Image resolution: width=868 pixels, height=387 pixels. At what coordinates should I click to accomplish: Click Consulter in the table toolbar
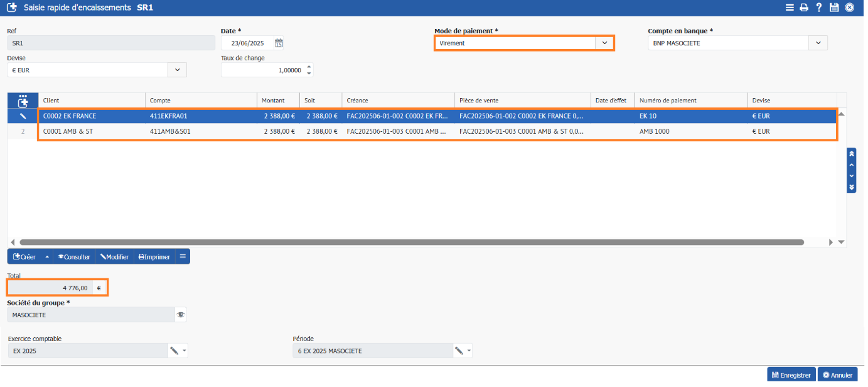pos(74,257)
